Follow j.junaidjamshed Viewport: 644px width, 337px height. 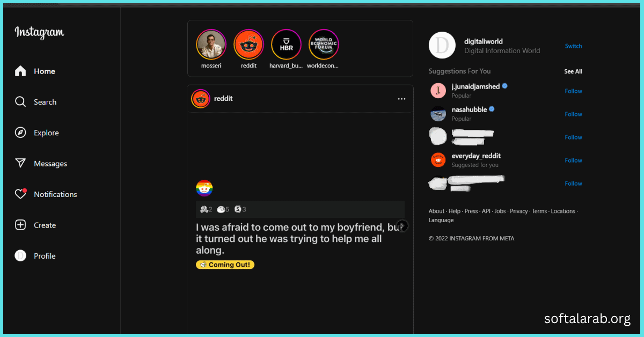pos(573,91)
